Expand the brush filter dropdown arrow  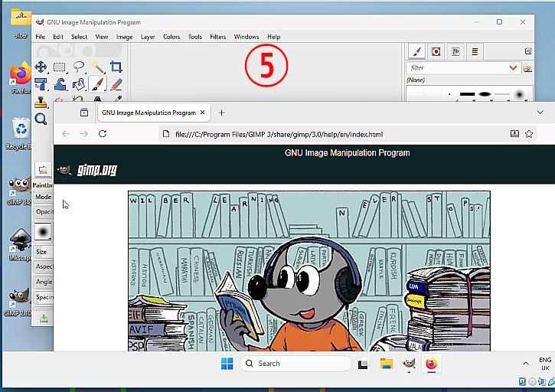513,67
